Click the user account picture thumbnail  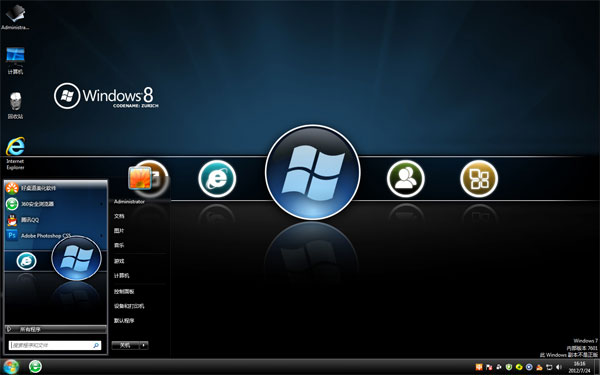tap(140, 178)
